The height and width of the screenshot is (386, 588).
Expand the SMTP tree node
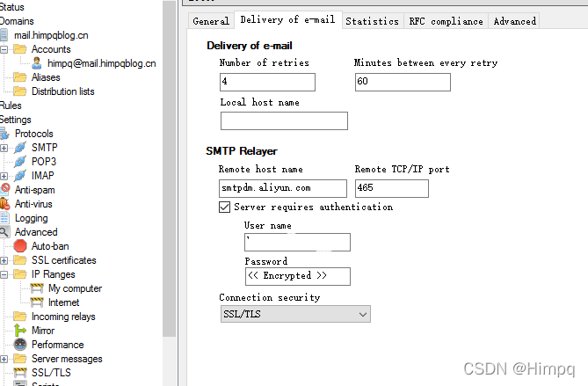(x=4, y=148)
